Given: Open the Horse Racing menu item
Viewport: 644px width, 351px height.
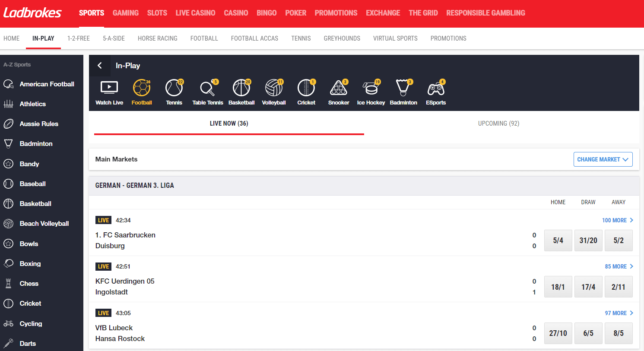Looking at the screenshot, I should 158,38.
